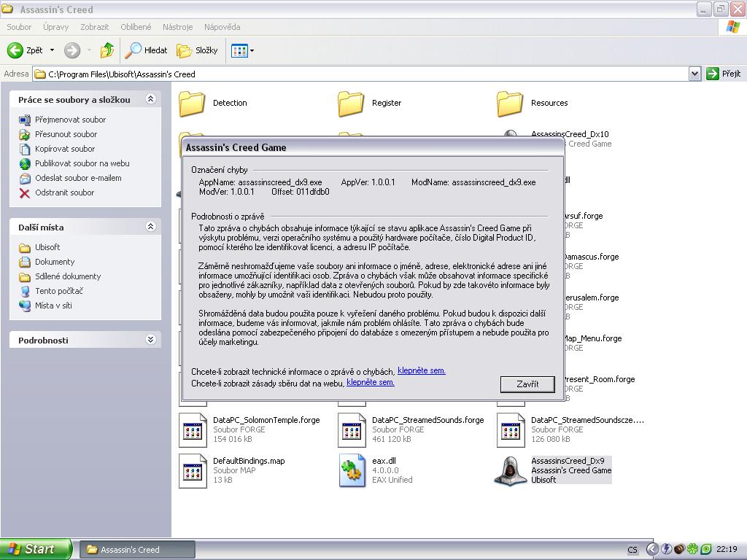Image resolution: width=747 pixels, height=560 pixels.
Task: Open the Windows Start menu
Action: click(36, 549)
